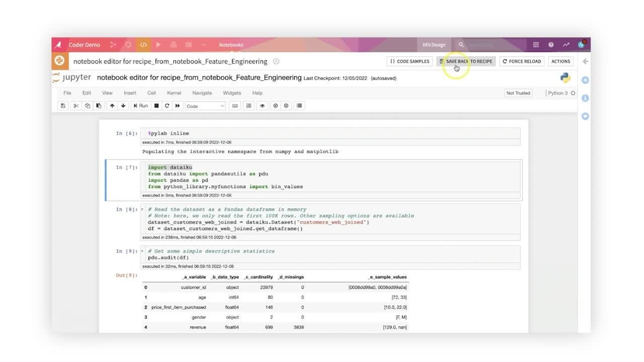Open the File menu
This screenshot has width=644, height=362.
click(x=67, y=93)
